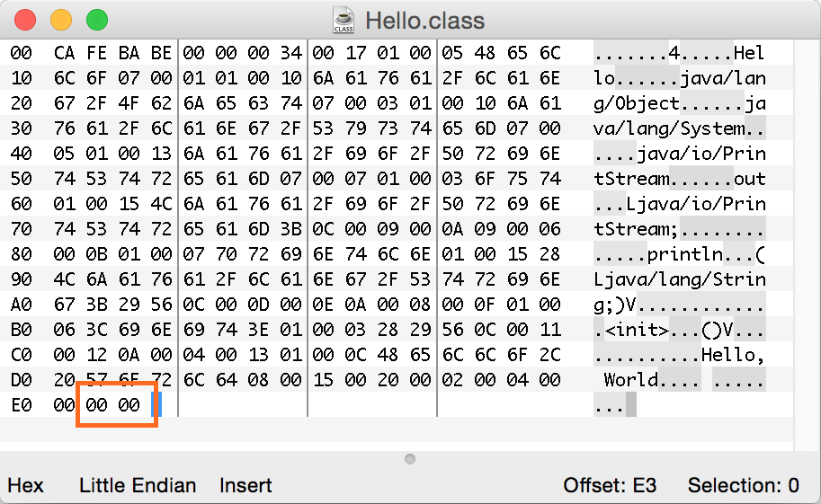This screenshot has height=504, width=821.
Task: Click the Java class file icon in title bar
Action: tap(344, 19)
